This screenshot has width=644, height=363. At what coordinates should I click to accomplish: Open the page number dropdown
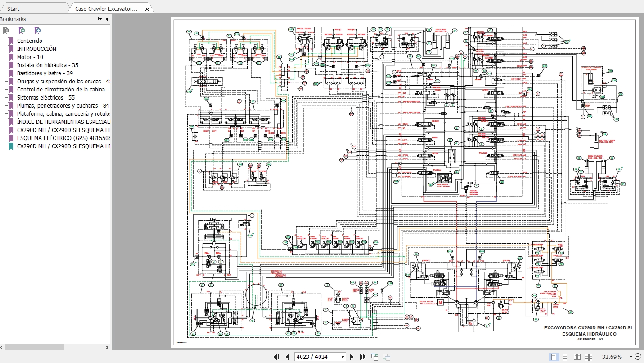point(342,357)
